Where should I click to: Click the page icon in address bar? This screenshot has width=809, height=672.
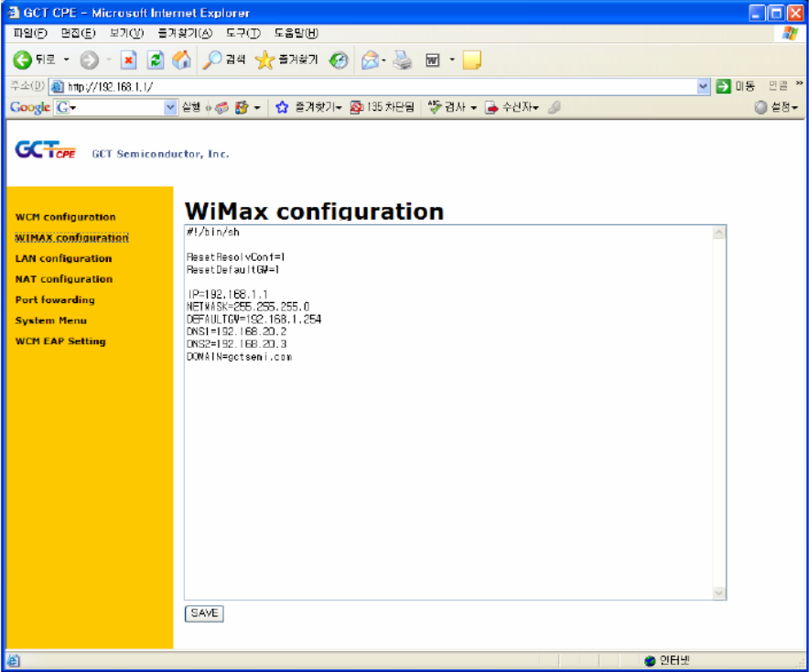[58, 87]
